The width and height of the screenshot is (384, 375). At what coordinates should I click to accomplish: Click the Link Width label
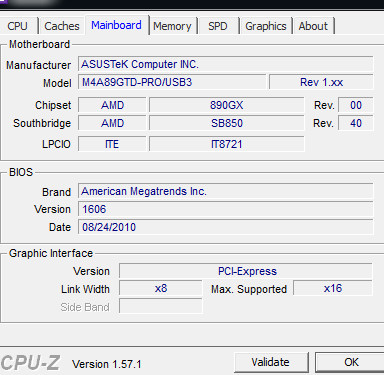[85, 289]
